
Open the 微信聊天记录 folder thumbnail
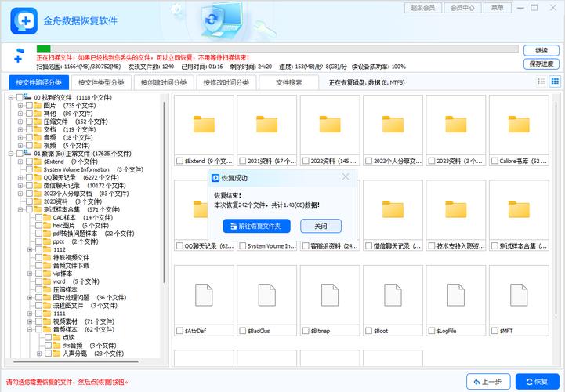pos(393,209)
